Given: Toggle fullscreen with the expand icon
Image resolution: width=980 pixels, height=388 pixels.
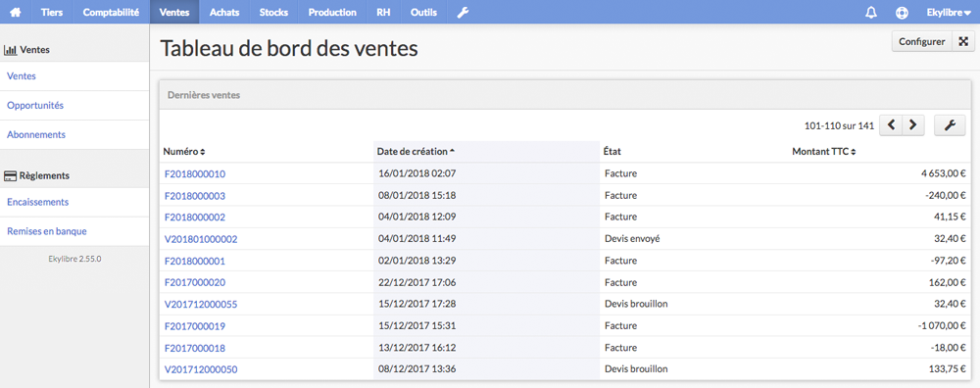Looking at the screenshot, I should click(x=963, y=42).
